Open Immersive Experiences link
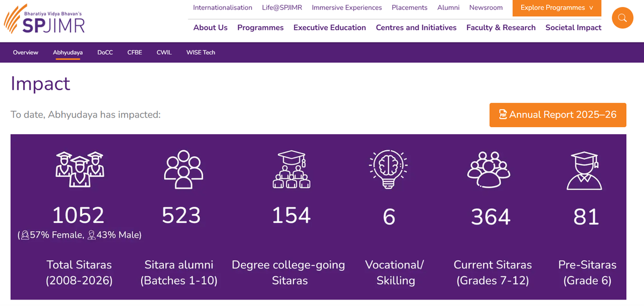Viewport: 644px width, 306px height. tap(347, 8)
